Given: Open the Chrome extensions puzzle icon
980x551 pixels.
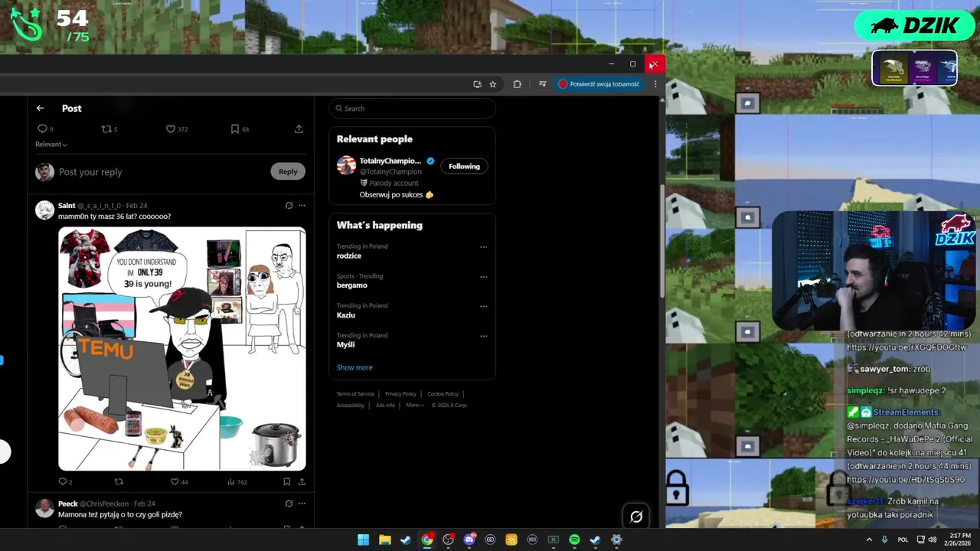Looking at the screenshot, I should point(517,84).
